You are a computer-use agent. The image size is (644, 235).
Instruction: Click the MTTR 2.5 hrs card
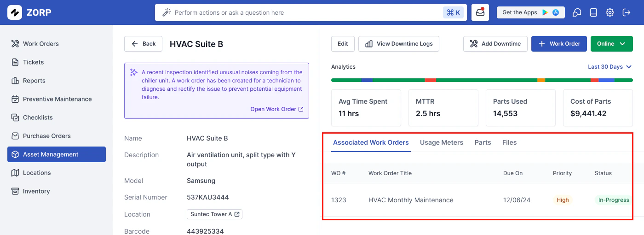(443, 108)
